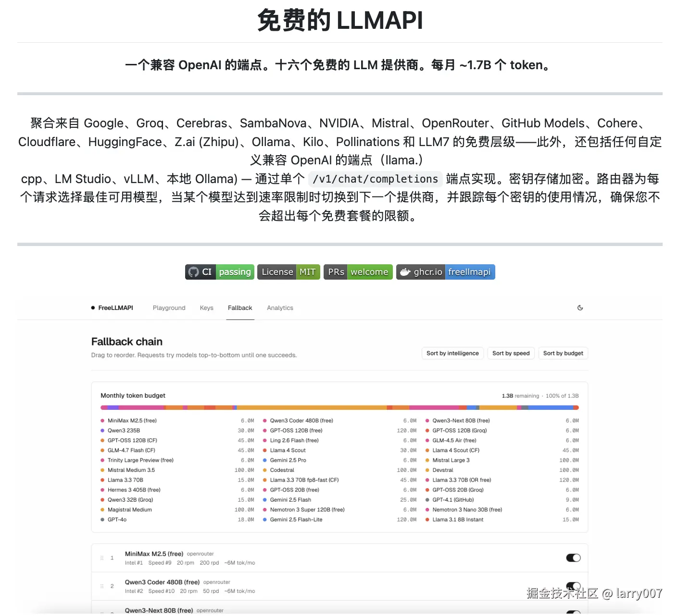Grab the drag handle for row 2 Qwen3 Coder
The image size is (678, 616).
[x=102, y=586]
